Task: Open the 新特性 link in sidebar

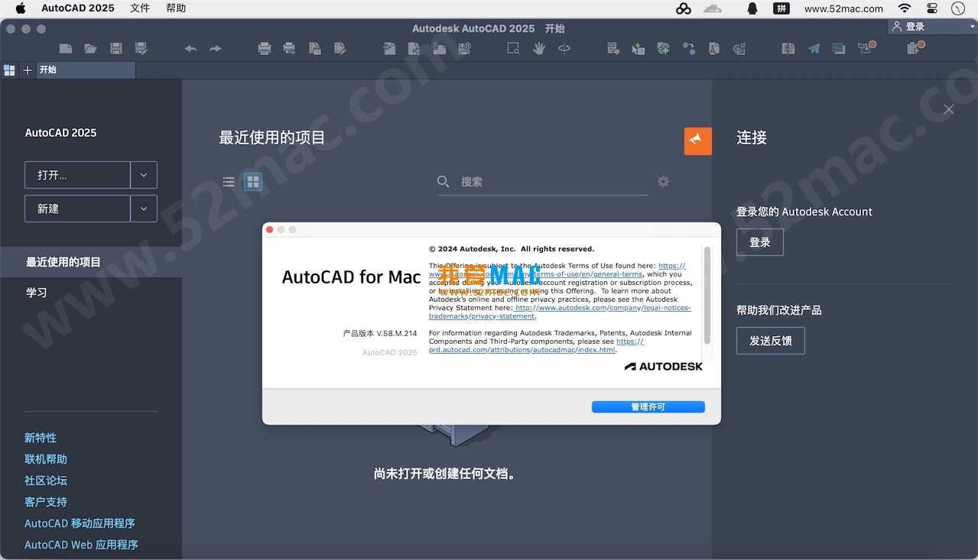Action: (x=41, y=437)
